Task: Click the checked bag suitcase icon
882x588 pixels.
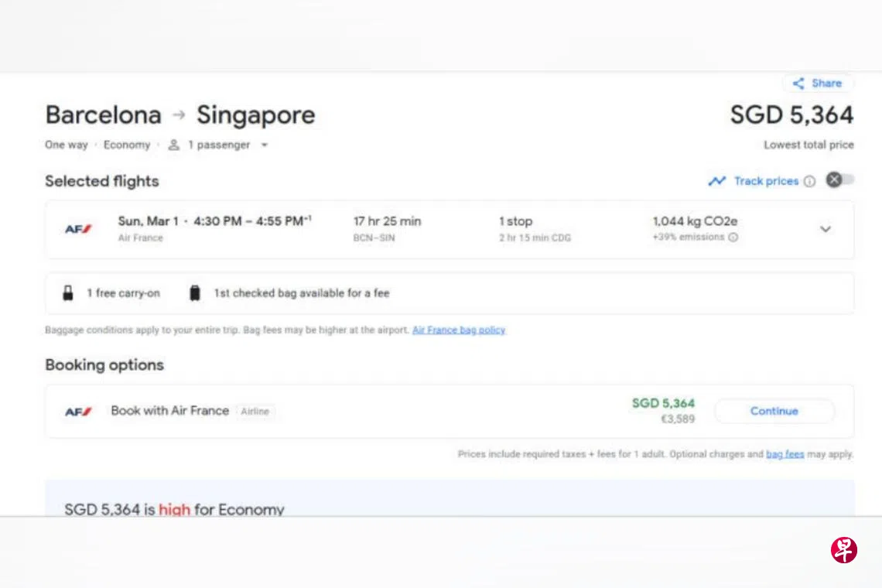Action: [195, 293]
